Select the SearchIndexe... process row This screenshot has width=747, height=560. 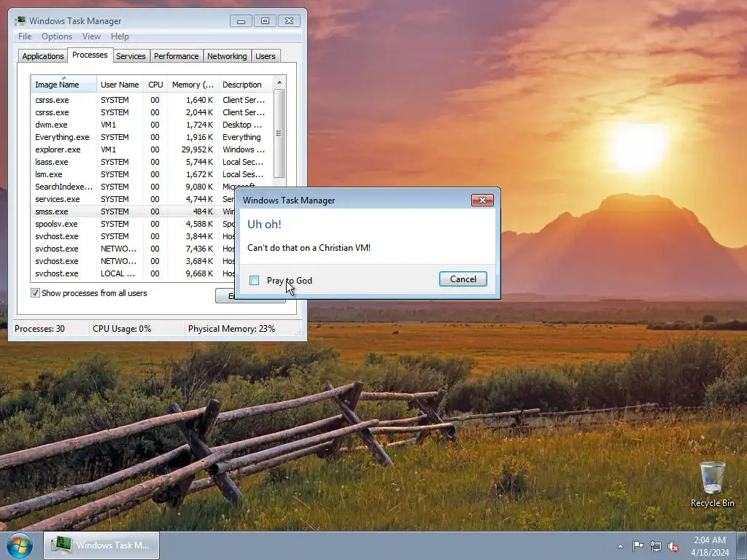[x=152, y=187]
